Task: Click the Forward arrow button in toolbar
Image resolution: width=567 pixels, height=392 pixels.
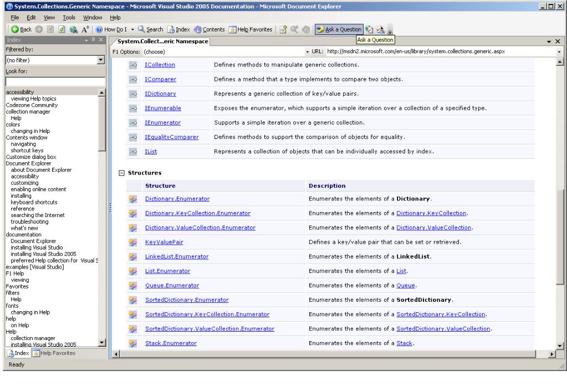Action: pos(39,30)
